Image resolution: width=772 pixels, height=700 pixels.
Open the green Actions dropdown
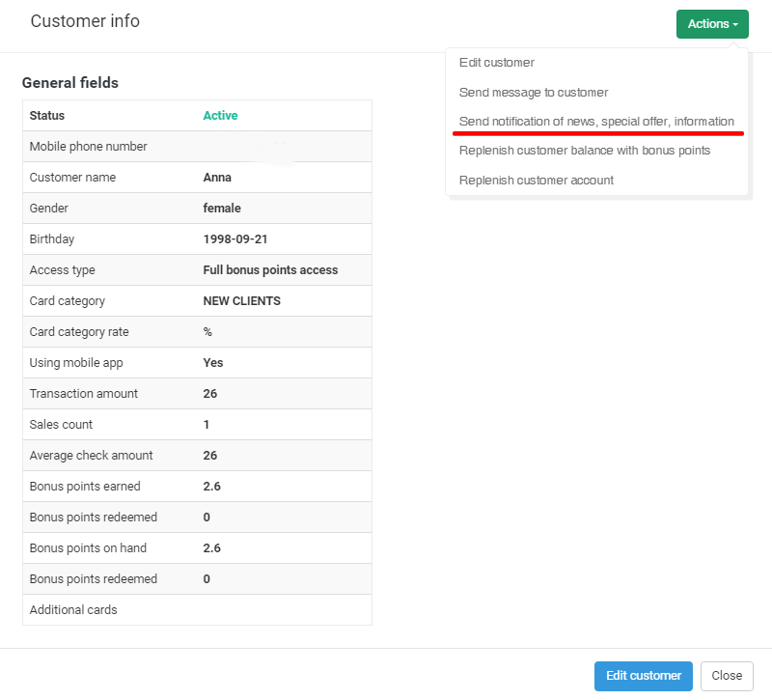pyautogui.click(x=712, y=24)
